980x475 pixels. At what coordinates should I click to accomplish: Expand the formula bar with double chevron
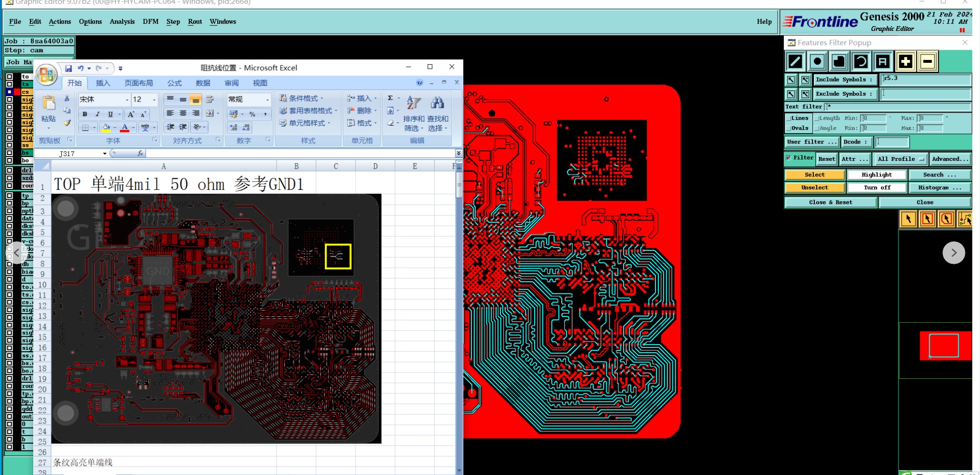458,153
